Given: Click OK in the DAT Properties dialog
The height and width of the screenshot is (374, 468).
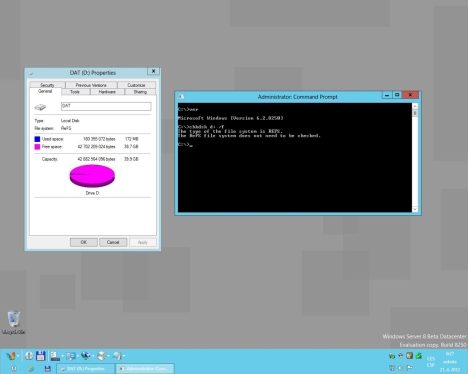Looking at the screenshot, I should pos(84,242).
